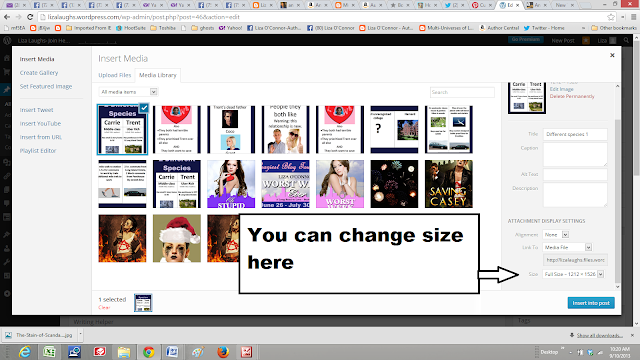Screen dimensions: 640x360
Task: Bookmark this page with star icon
Action: 611,17
